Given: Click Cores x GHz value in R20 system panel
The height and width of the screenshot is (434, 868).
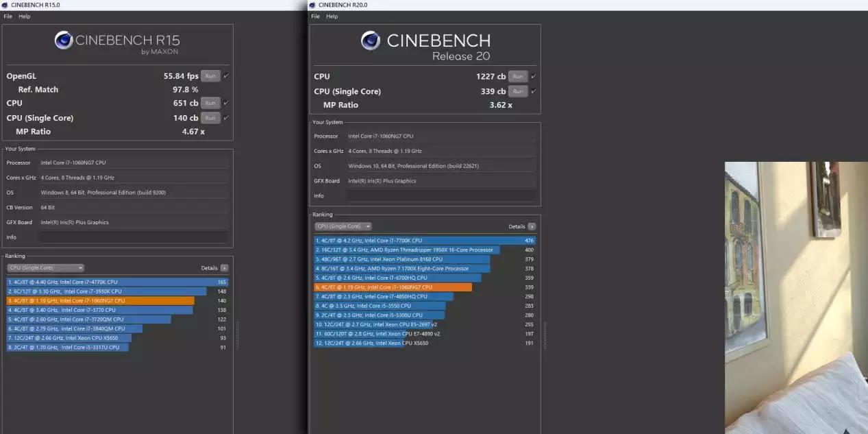Looking at the screenshot, I should [x=441, y=151].
